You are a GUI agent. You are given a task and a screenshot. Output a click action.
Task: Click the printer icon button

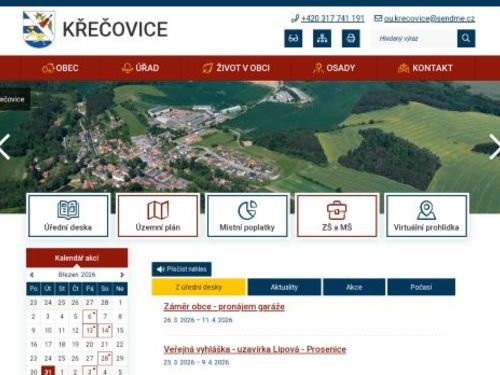351,38
